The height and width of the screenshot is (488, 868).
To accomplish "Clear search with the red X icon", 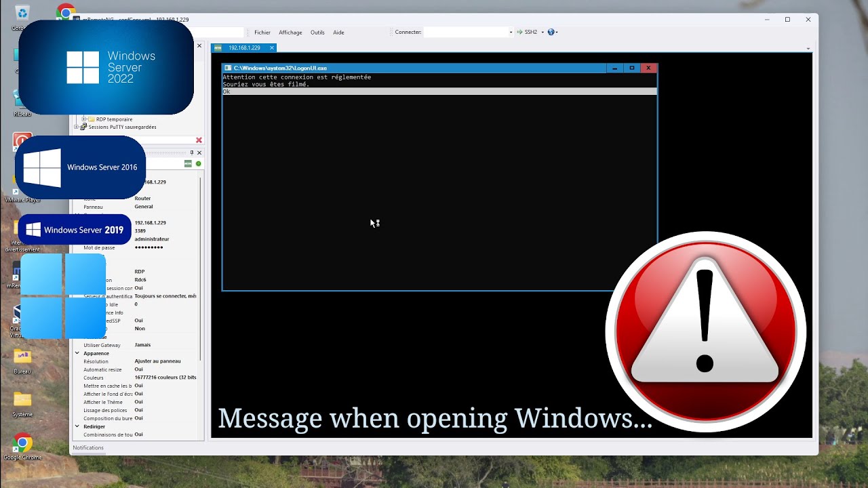I will point(199,140).
